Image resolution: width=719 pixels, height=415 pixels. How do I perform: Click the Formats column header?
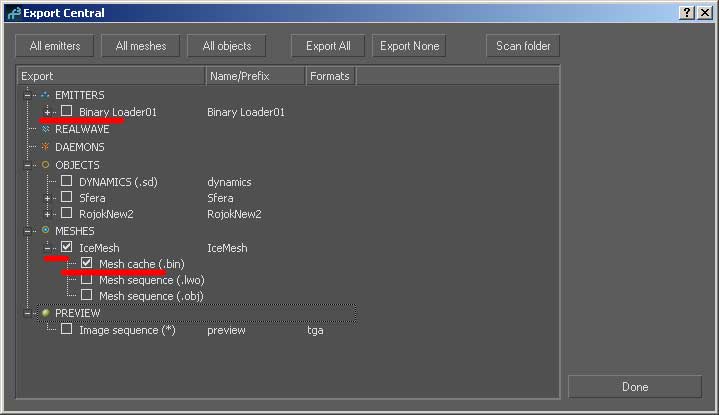pyautogui.click(x=330, y=76)
